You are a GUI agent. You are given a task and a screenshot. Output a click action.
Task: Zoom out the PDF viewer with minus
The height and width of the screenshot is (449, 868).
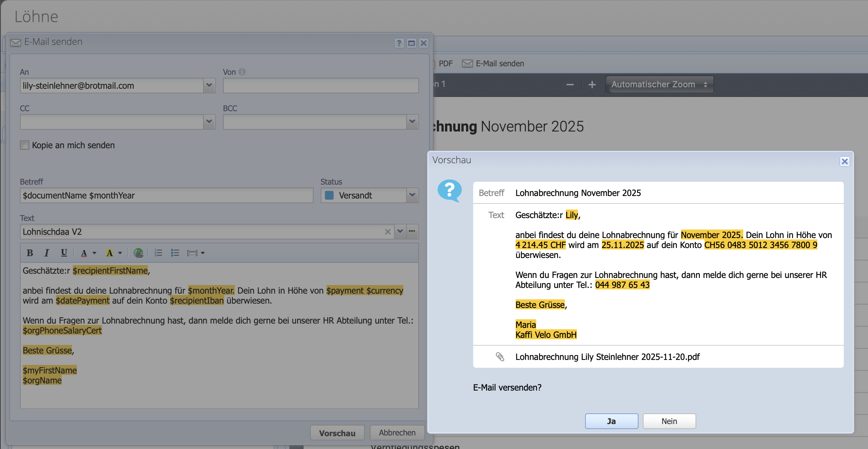[x=570, y=84]
